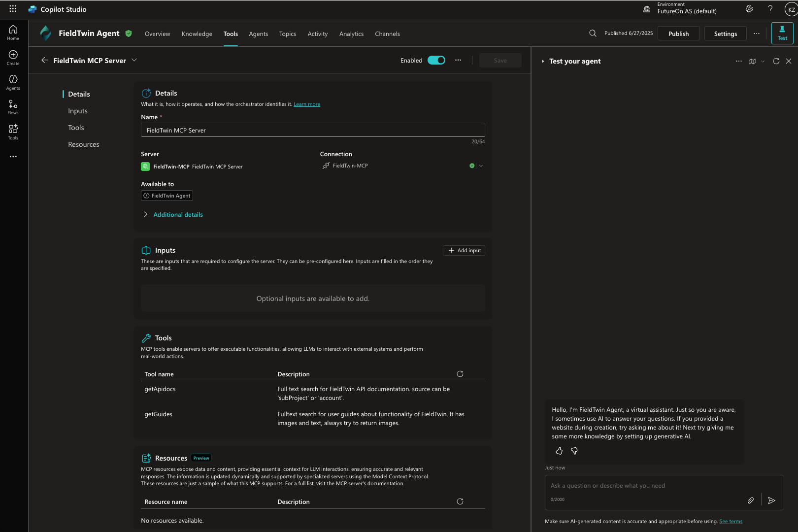Give thumbs up to agent greeting
This screenshot has width=798, height=532.
pyautogui.click(x=559, y=451)
